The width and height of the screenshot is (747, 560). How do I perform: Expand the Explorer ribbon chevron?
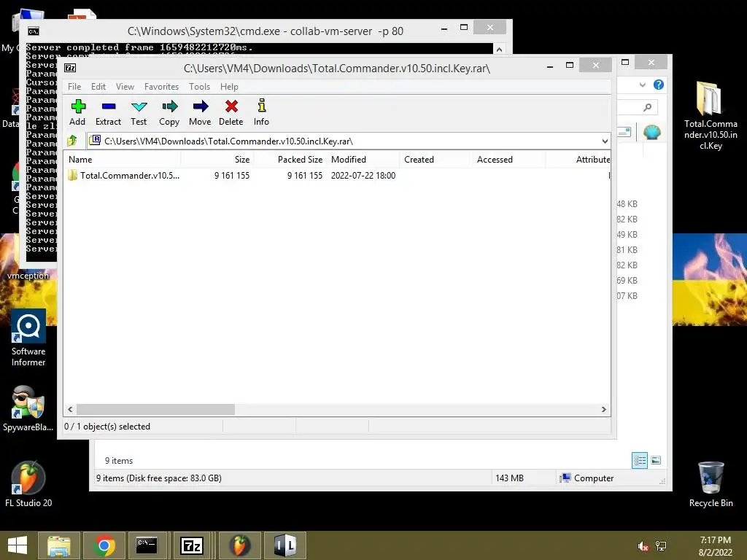tap(642, 85)
